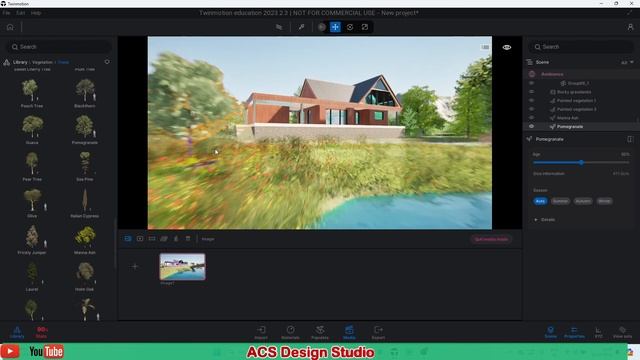Image resolution: width=640 pixels, height=360 pixels.
Task: Select the Holm Oak tree asset
Action: point(85,277)
